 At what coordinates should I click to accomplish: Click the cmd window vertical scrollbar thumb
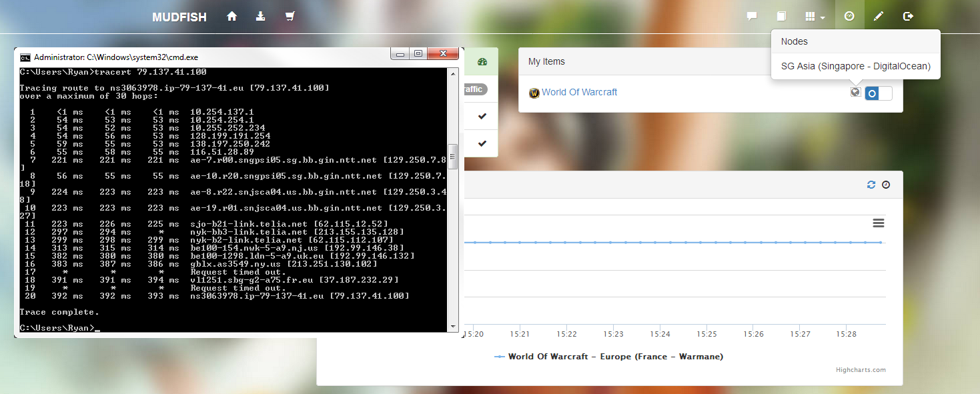coord(452,157)
